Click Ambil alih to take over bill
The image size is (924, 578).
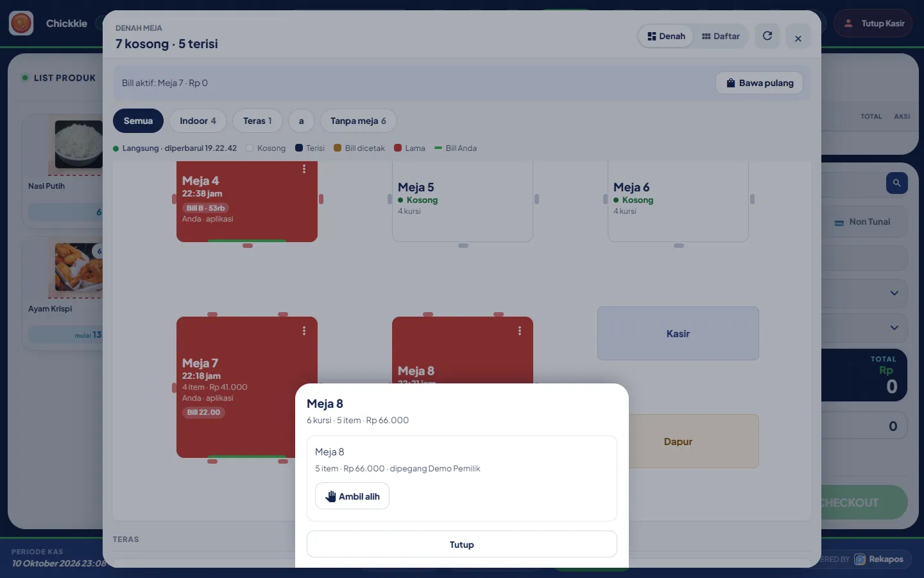click(352, 496)
